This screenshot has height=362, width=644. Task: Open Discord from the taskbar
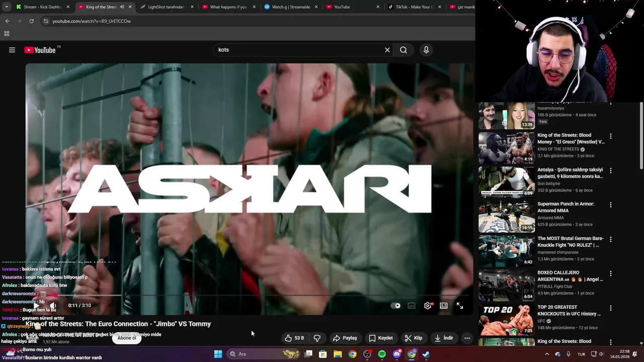[397, 354]
